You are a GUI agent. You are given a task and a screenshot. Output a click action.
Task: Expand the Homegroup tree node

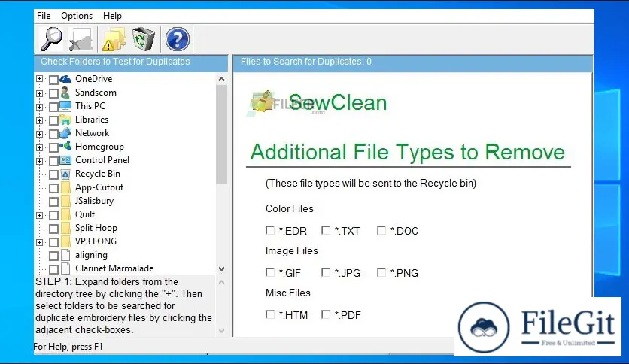(39, 147)
